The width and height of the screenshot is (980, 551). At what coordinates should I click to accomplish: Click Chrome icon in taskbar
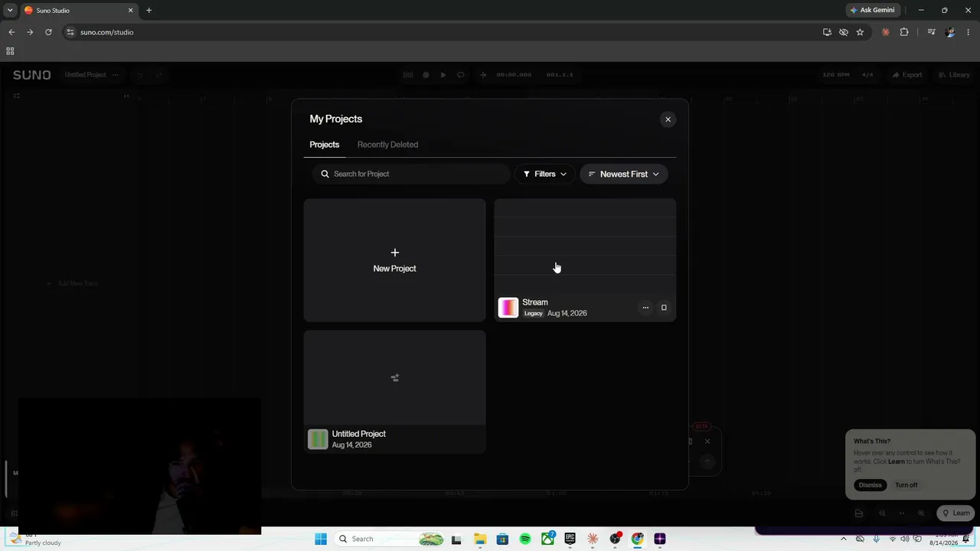(x=637, y=539)
